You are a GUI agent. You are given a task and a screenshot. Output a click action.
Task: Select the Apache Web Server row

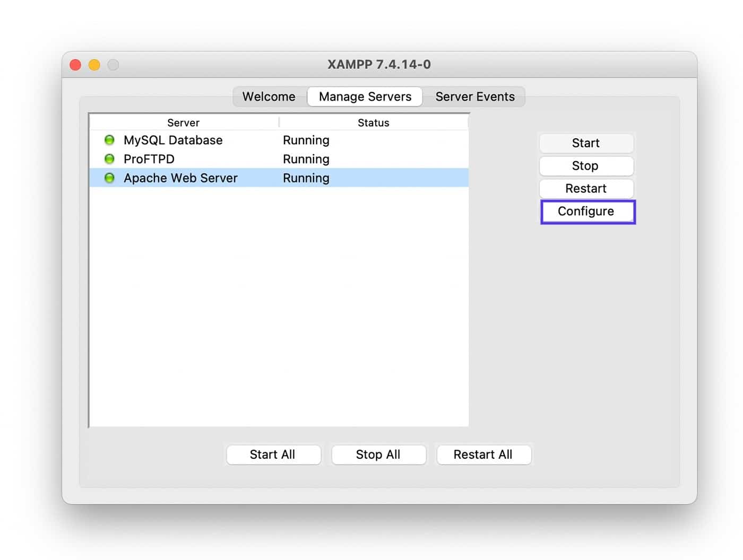click(x=180, y=178)
